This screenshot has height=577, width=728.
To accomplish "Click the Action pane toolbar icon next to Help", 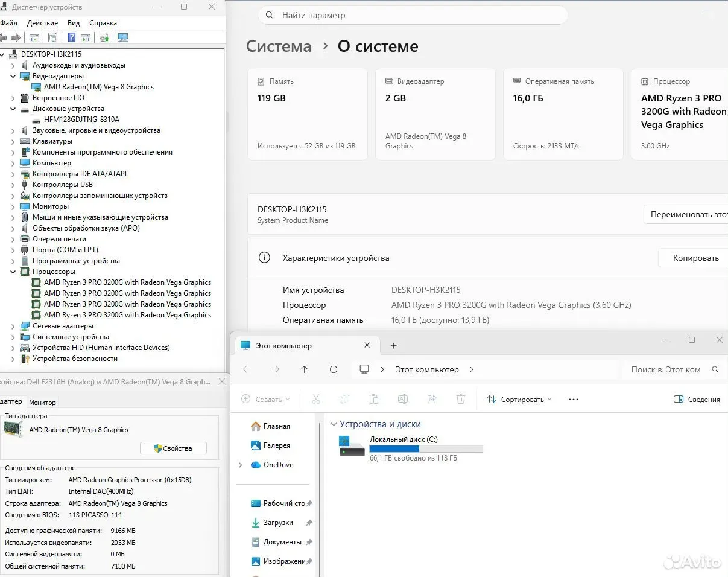I will pyautogui.click(x=86, y=37).
